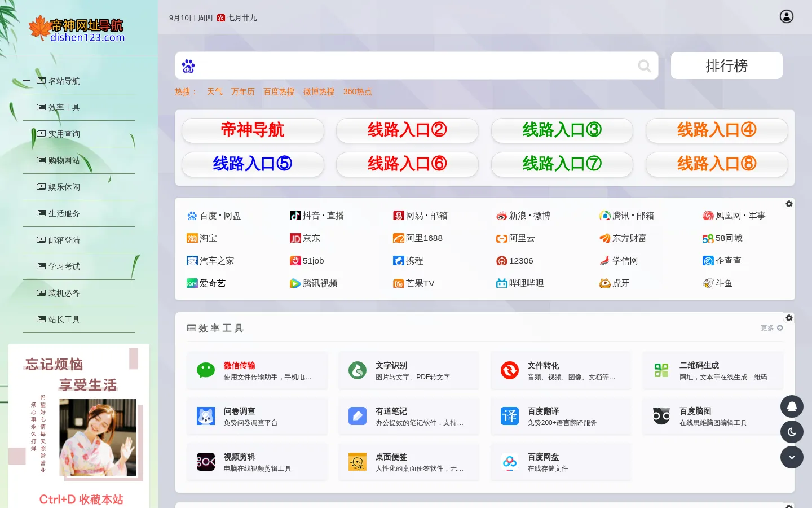Image resolution: width=812 pixels, height=508 pixels.
Task: Open the 忘记烦恼 享受生活 banner image
Action: point(79,426)
